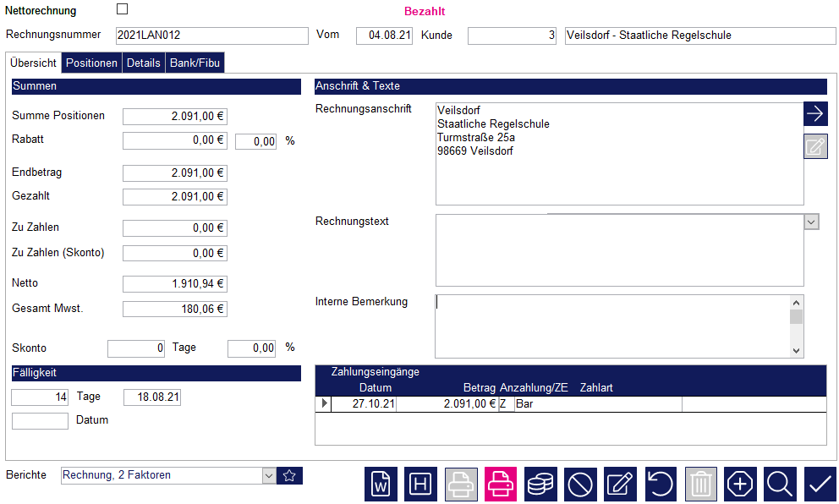The image size is (839, 504).
Task: Click the Word document export icon
Action: (381, 485)
